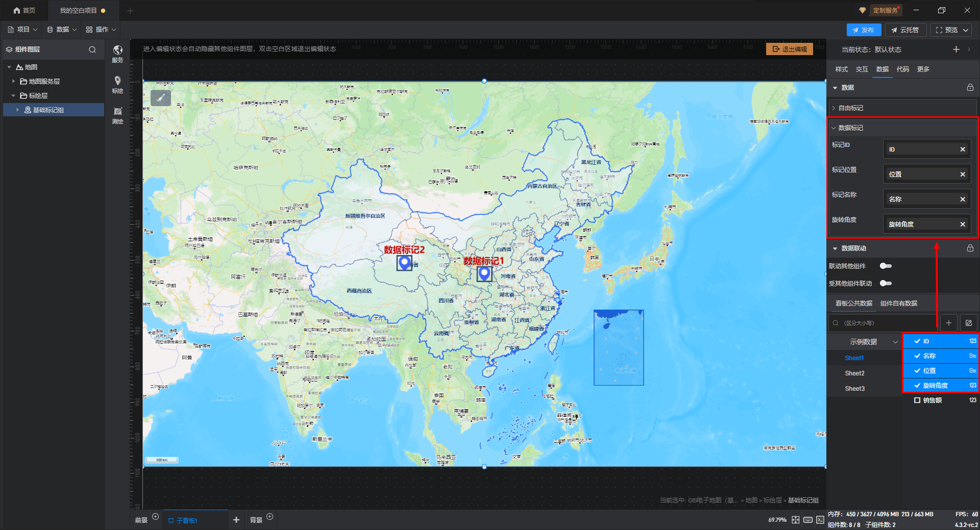Open the 服务 map service tool
980x530 pixels.
click(x=117, y=54)
